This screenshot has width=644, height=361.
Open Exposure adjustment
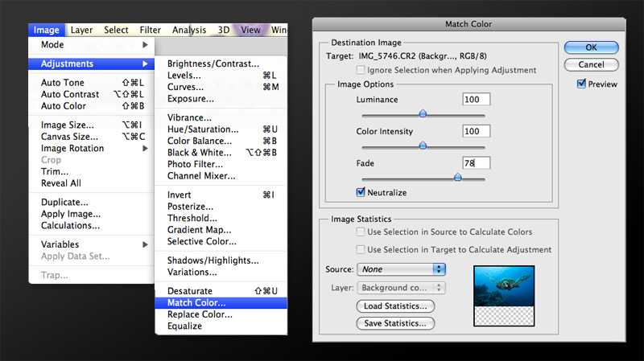click(221, 98)
